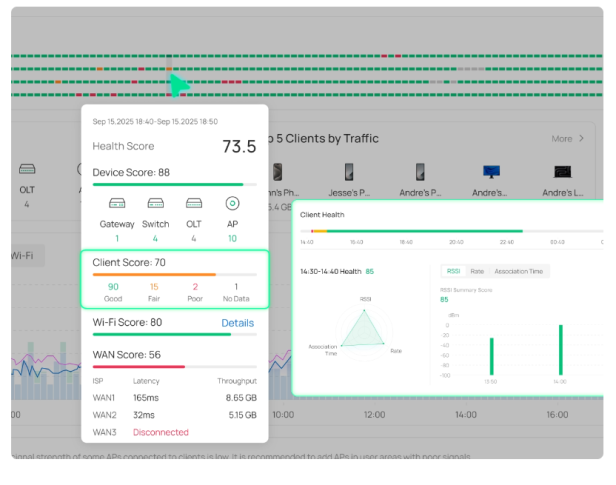Click the AP device icon in popup

232,203
